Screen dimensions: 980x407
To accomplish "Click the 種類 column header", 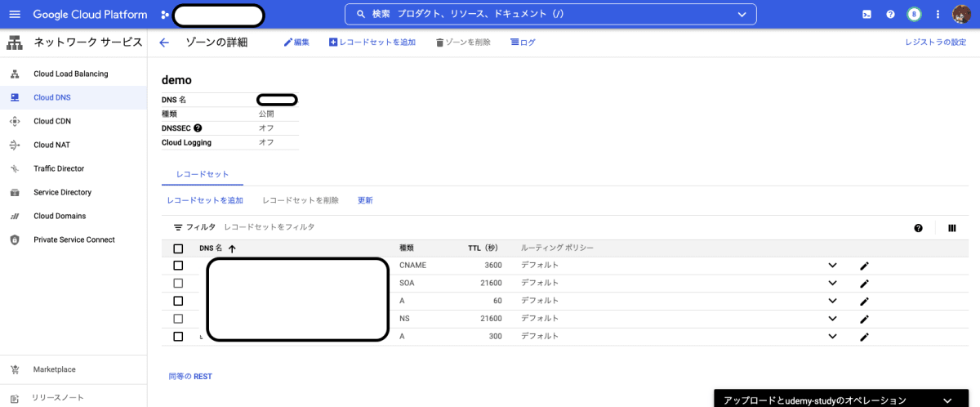I will point(407,248).
